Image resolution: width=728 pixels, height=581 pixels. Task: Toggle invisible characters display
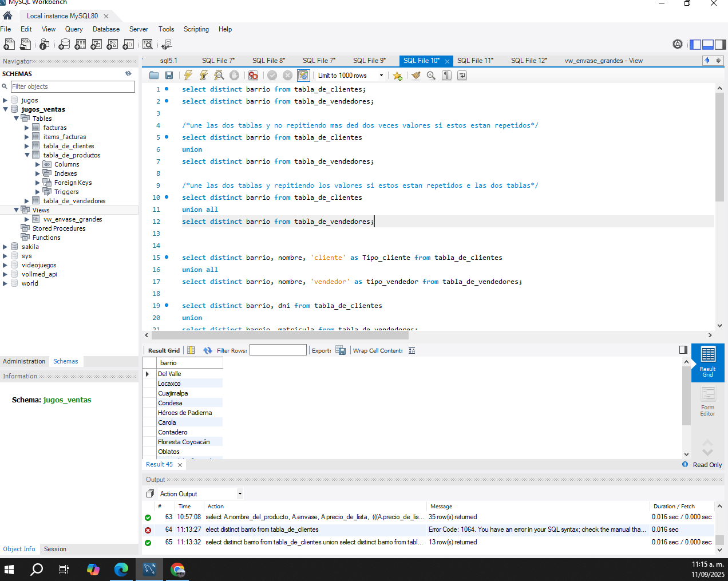click(x=447, y=76)
